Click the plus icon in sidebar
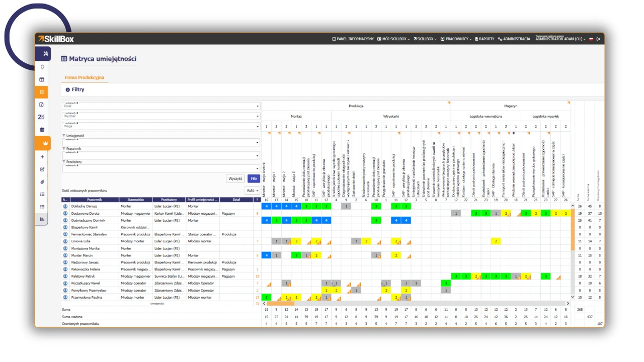Viewport: 644px width, 362px height. (x=42, y=157)
